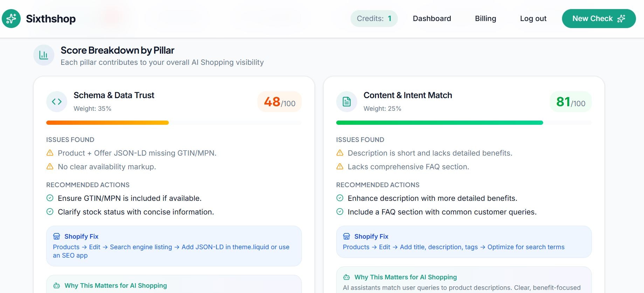
Task: Click the 'Schema & Data Trust' heading
Action: coord(114,95)
